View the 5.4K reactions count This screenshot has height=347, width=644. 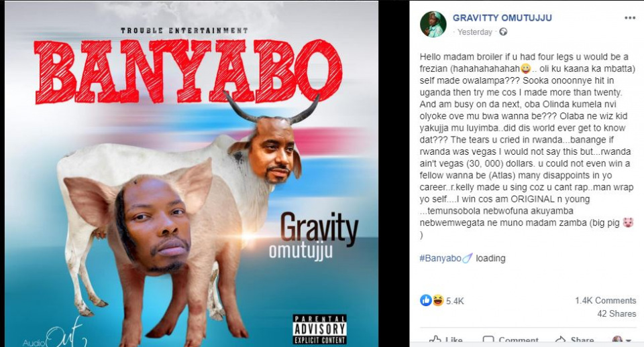(x=455, y=301)
